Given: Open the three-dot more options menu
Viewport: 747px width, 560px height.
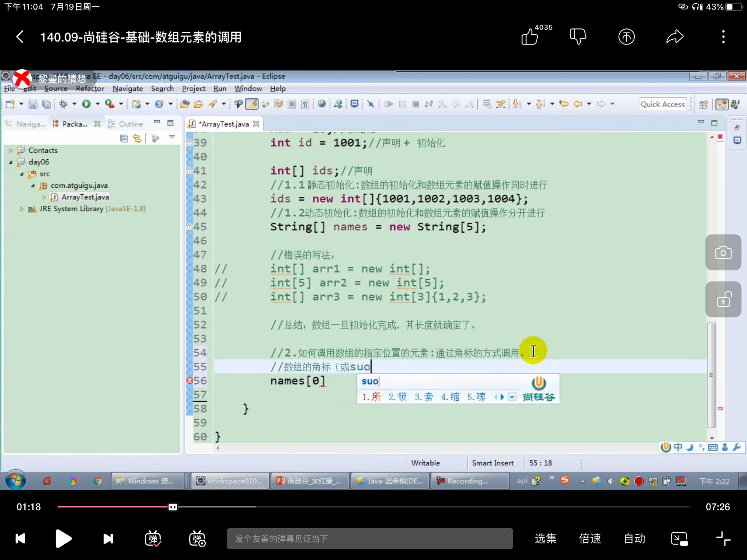Looking at the screenshot, I should [723, 37].
